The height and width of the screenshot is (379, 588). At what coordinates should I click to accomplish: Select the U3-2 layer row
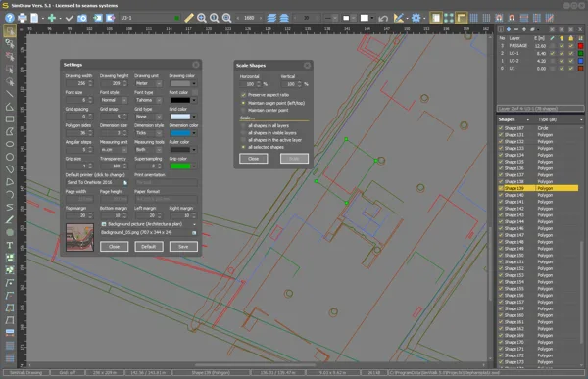540,61
